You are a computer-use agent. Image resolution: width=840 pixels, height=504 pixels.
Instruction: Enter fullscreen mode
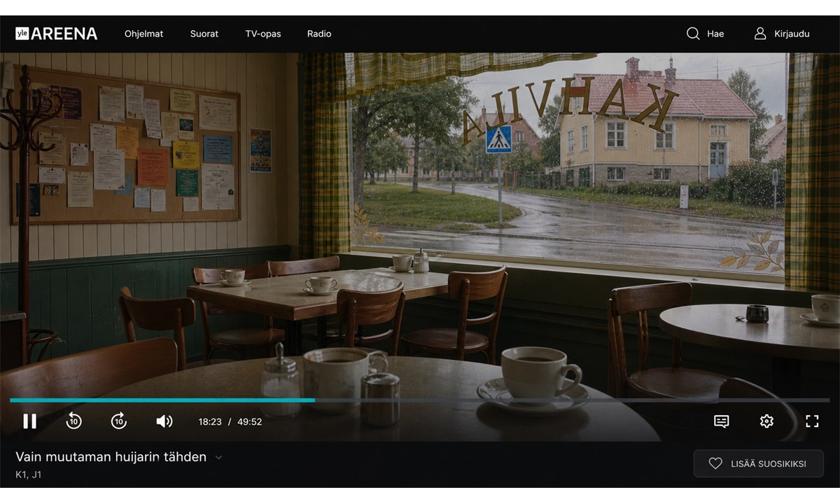point(812,421)
